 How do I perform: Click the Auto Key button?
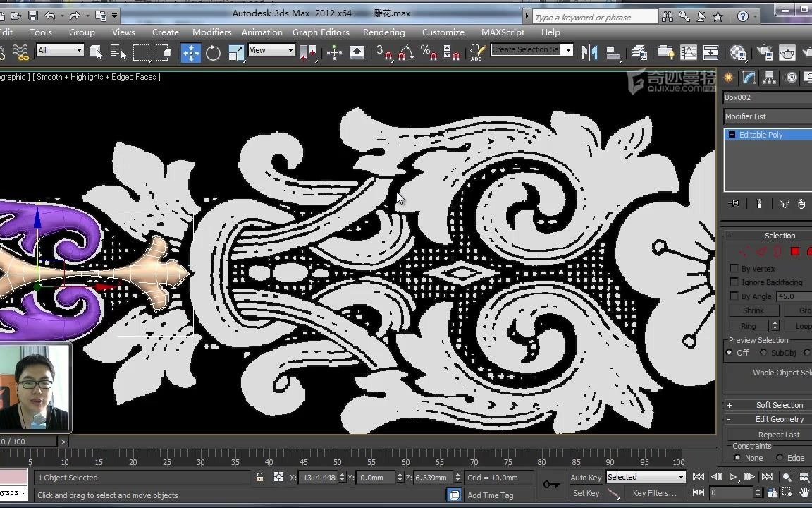point(586,478)
